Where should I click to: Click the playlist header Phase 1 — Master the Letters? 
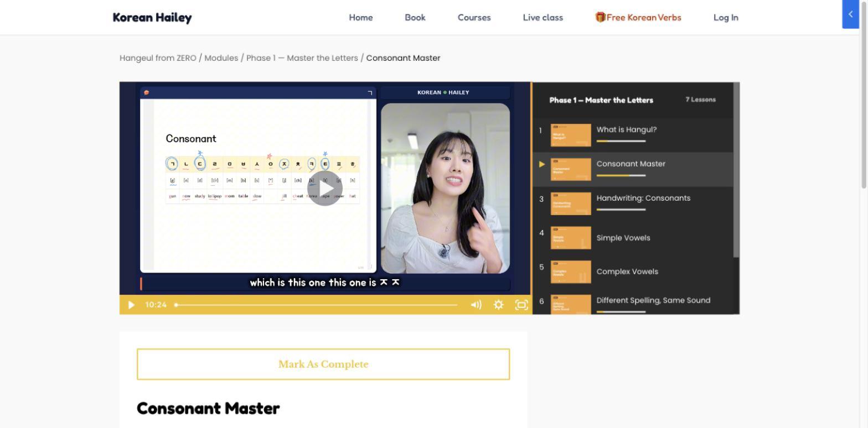[601, 100]
